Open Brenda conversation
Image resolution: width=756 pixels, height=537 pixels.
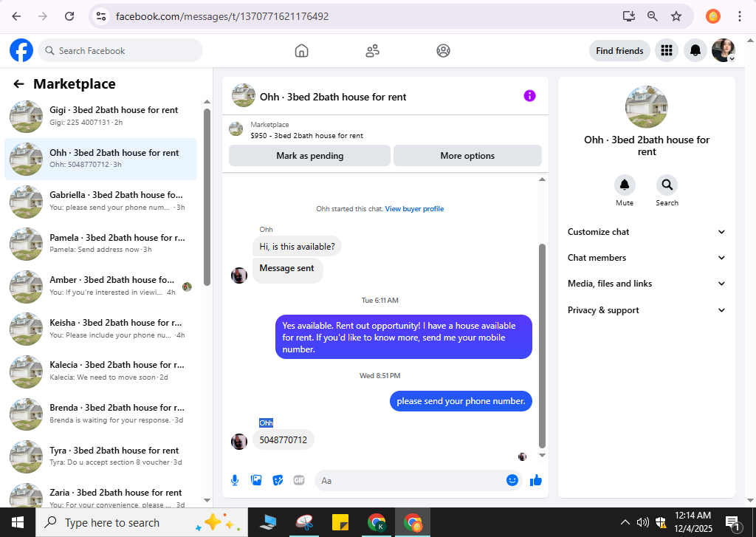[100, 414]
